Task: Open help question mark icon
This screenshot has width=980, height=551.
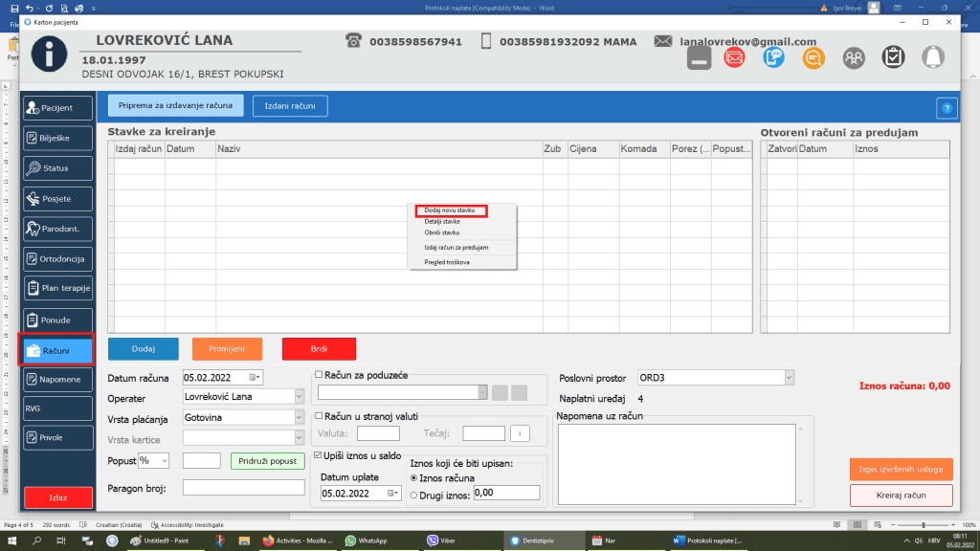Action: [x=947, y=108]
